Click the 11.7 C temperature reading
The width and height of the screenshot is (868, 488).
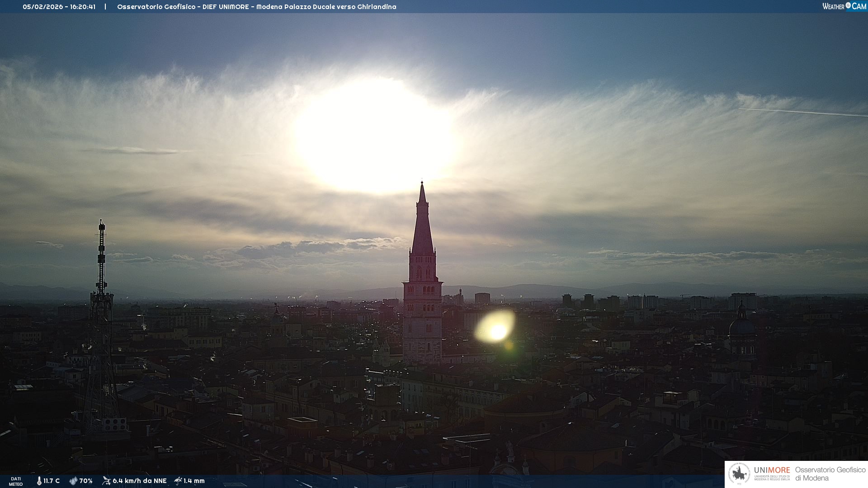coord(52,481)
